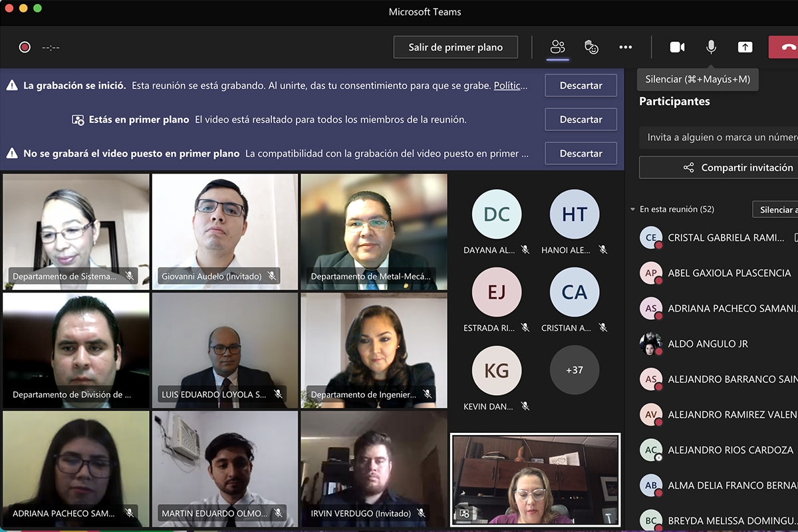Mute the microphone
The height and width of the screenshot is (532, 798).
[711, 47]
